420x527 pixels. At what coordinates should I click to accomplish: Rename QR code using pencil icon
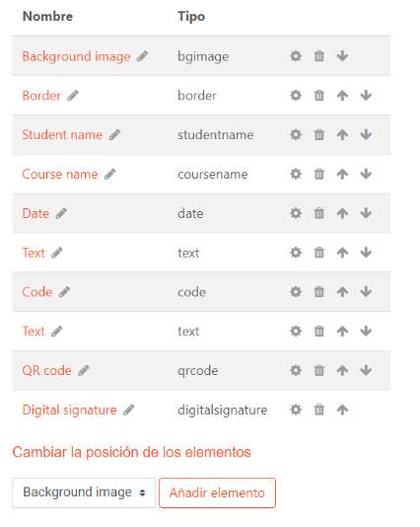(84, 370)
